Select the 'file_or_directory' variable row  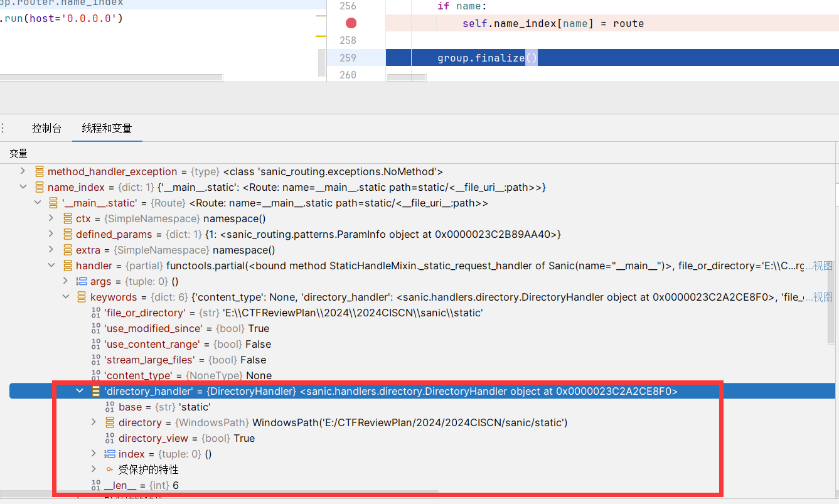point(418,313)
